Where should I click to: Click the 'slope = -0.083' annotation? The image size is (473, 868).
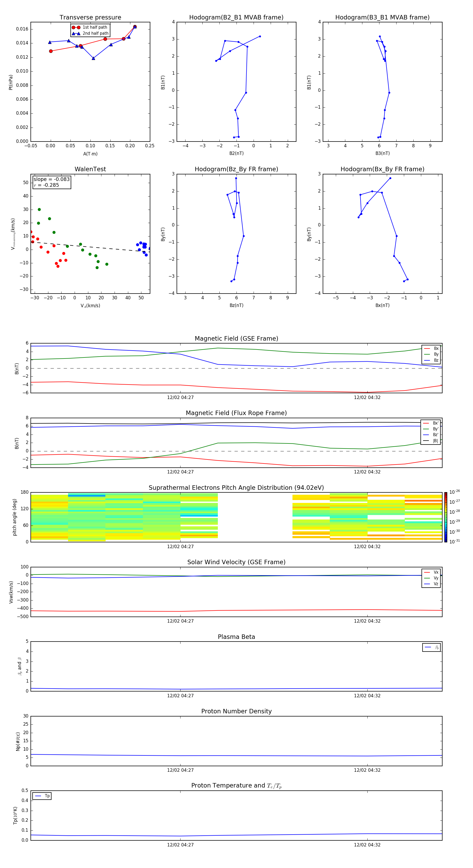(x=52, y=179)
